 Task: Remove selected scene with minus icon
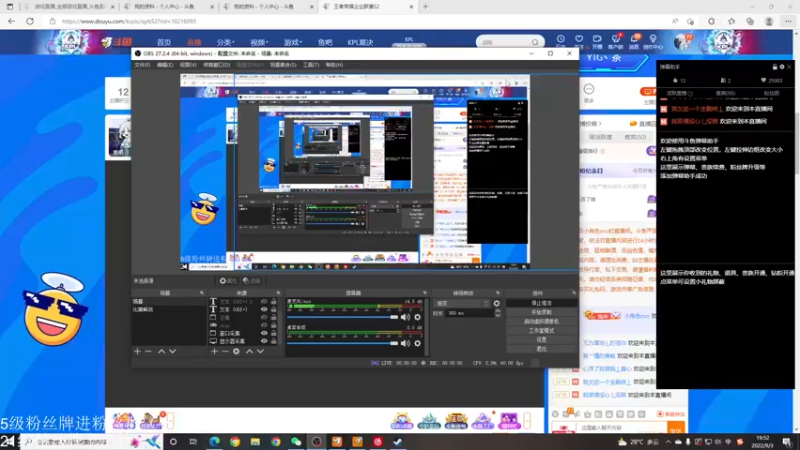(148, 352)
